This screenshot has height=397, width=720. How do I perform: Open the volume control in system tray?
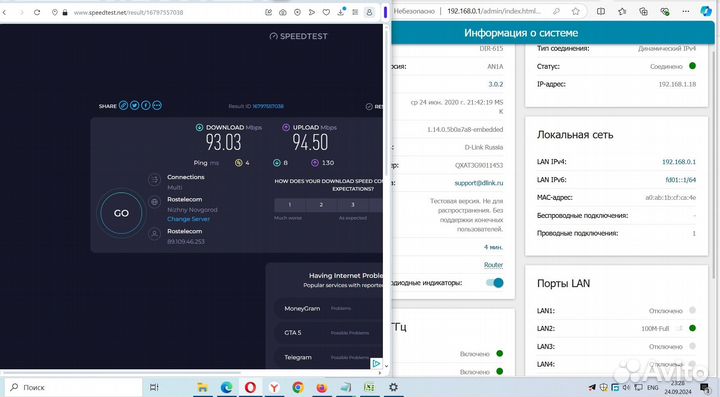(626, 388)
